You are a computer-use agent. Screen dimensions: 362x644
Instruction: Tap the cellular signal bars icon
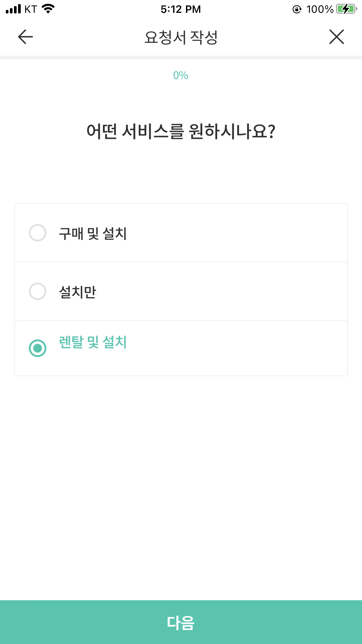click(13, 9)
